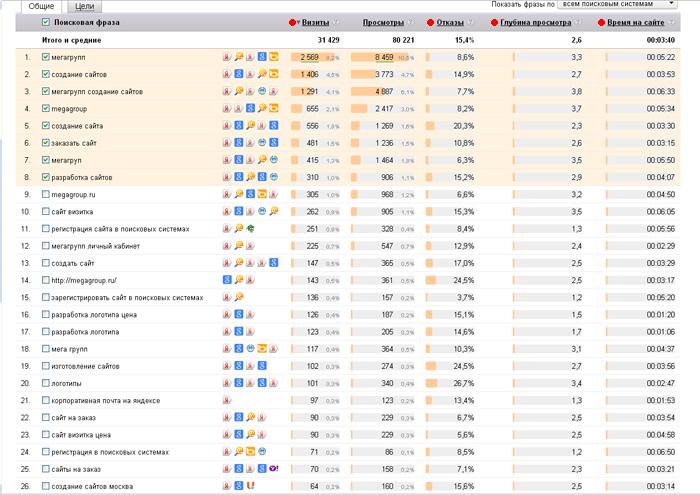
Task: Click the blue round icon in регистрация в поисковых системах row
Action: [262, 452]
